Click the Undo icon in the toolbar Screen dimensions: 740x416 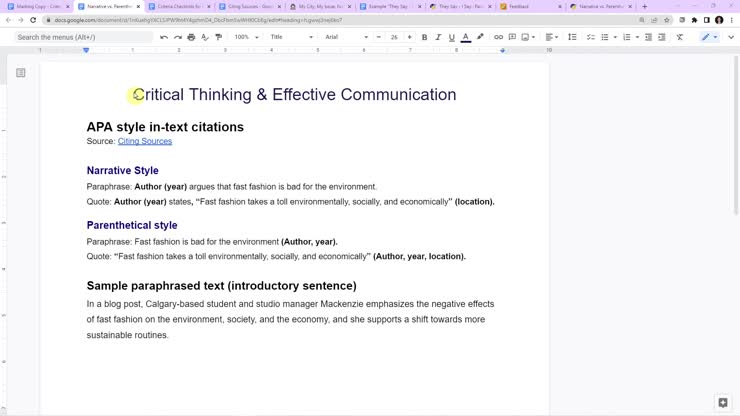(x=164, y=37)
